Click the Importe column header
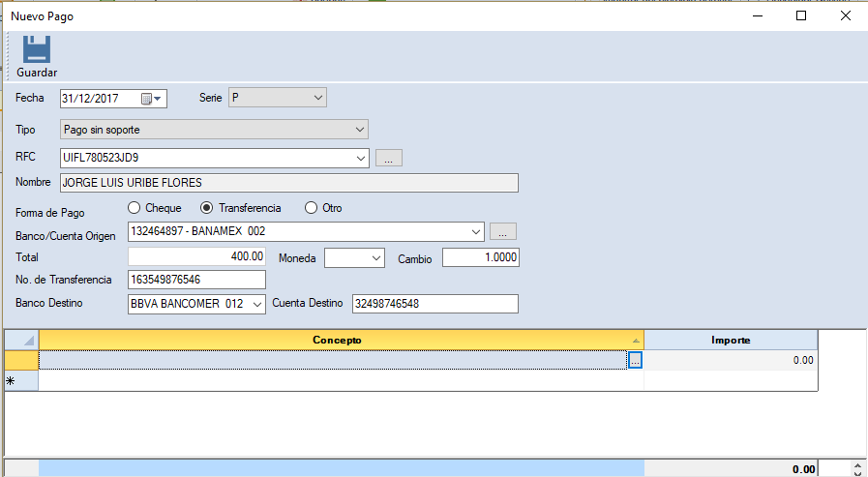This screenshot has width=868, height=477. pos(731,340)
